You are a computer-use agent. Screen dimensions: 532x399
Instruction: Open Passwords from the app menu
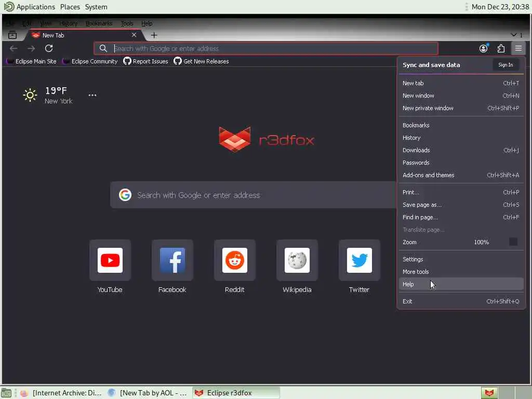coord(461,163)
